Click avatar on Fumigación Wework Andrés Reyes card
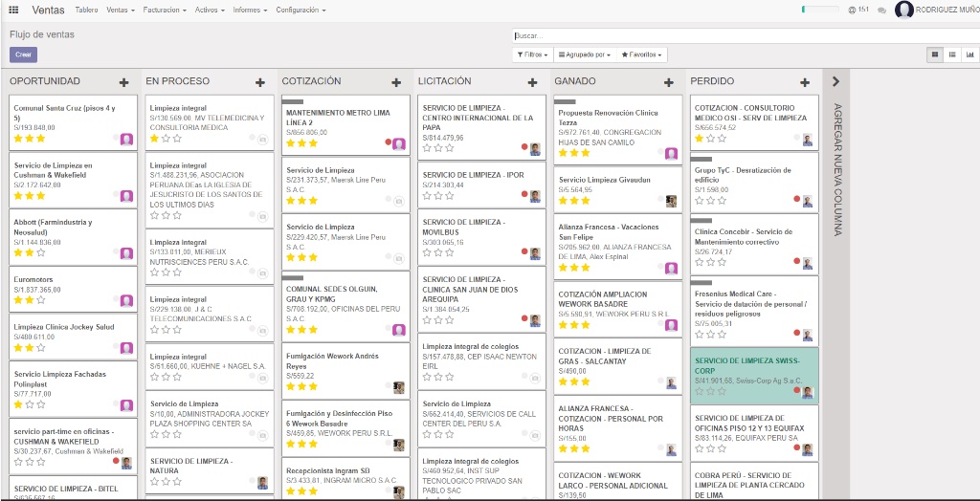 click(x=399, y=387)
